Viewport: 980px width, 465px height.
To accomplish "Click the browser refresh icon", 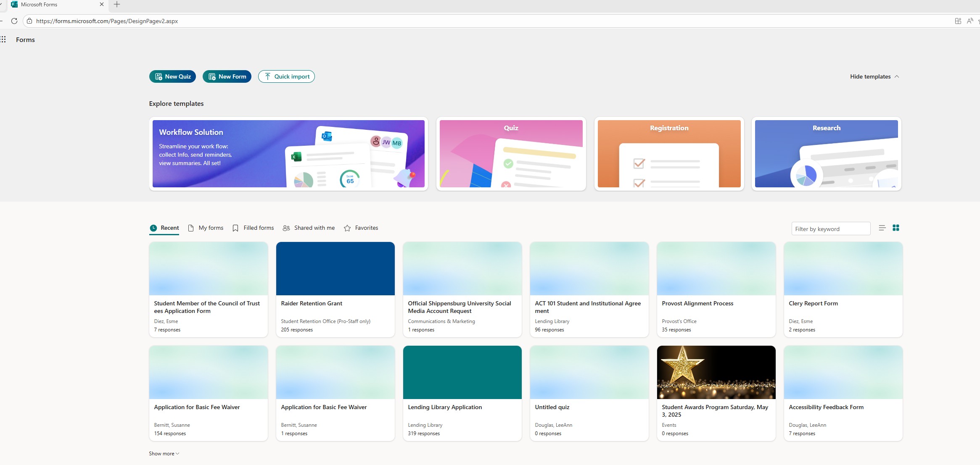I will pyautogui.click(x=14, y=21).
